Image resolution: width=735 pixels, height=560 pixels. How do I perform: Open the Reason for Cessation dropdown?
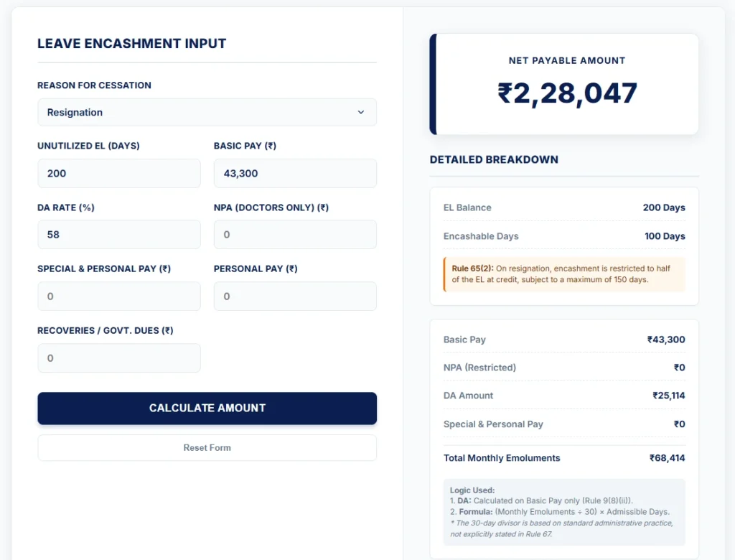tap(207, 112)
